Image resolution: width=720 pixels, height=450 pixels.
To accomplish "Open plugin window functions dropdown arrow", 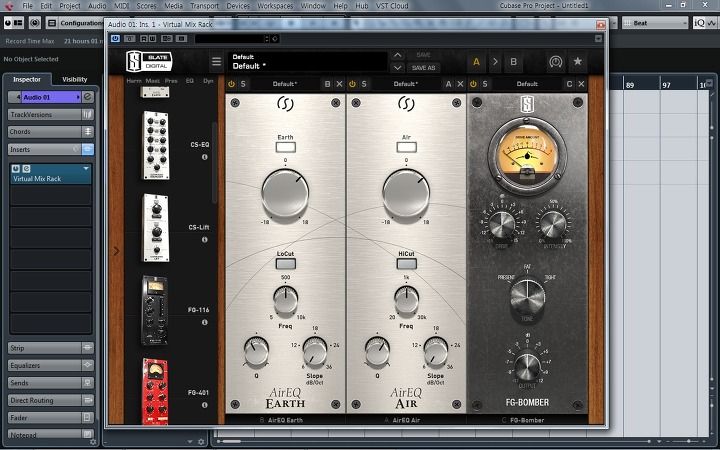I will [x=598, y=39].
